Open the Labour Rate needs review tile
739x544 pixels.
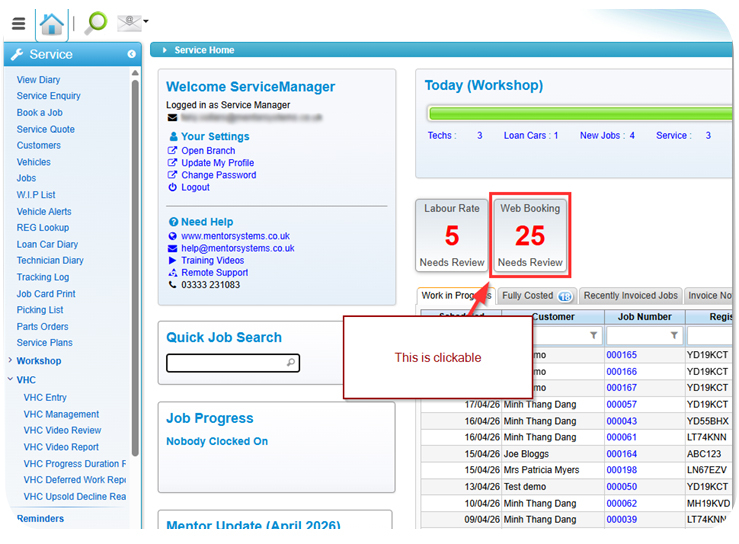pyautogui.click(x=452, y=235)
